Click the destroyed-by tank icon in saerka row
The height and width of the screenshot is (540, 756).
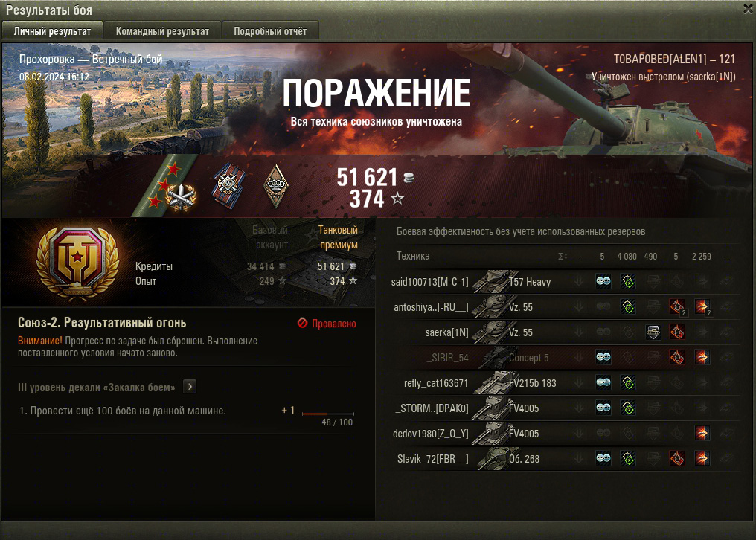[x=653, y=332]
